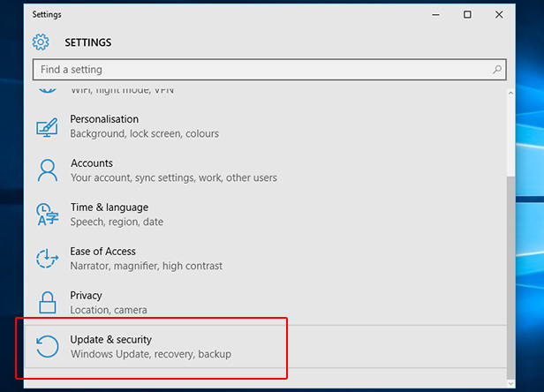Open Personalisation via its paintbrush monitor icon
544x392 pixels.
(x=47, y=127)
